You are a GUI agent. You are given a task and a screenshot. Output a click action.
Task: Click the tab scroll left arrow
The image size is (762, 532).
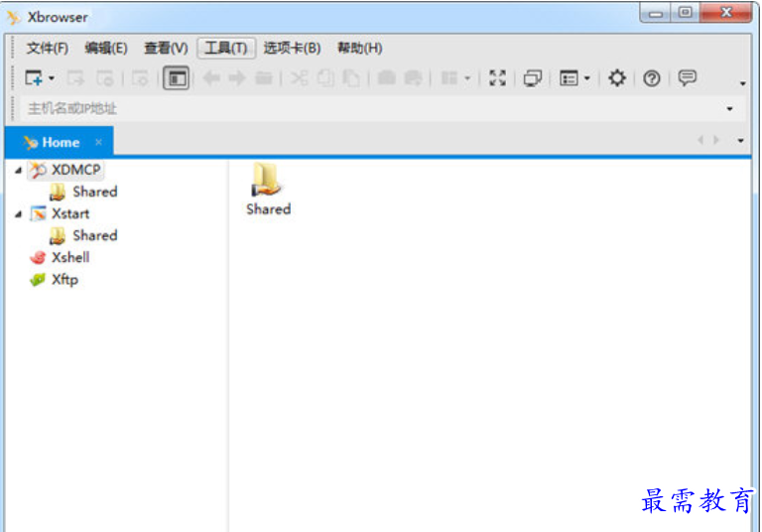[x=700, y=140]
